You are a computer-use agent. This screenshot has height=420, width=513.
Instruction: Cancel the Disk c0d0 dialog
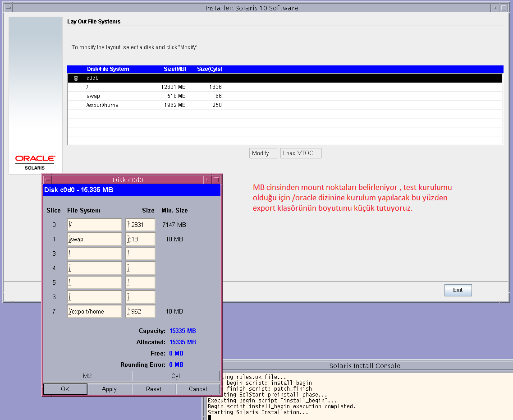[x=198, y=389]
